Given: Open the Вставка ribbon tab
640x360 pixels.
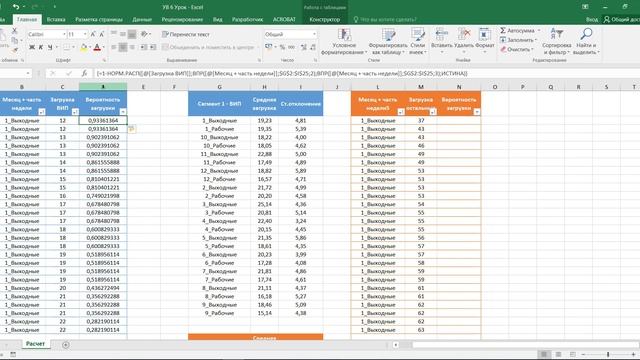Looking at the screenshot, I should [x=56, y=19].
